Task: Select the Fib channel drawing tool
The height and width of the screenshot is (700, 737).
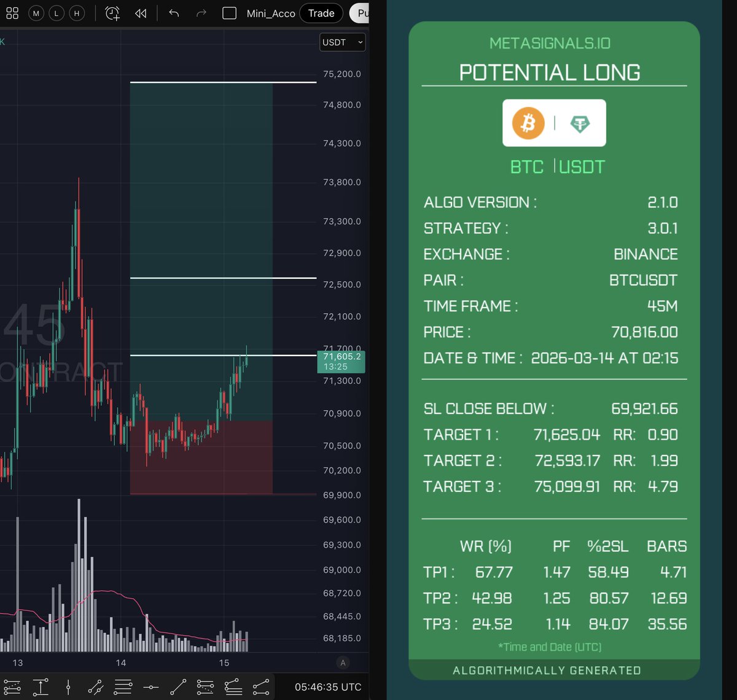Action: point(12,687)
